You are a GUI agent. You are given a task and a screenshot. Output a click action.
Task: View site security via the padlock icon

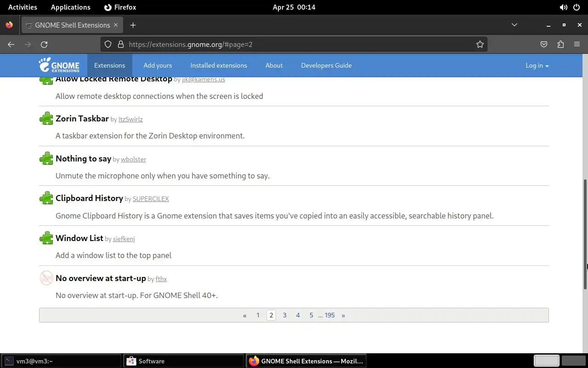121,44
